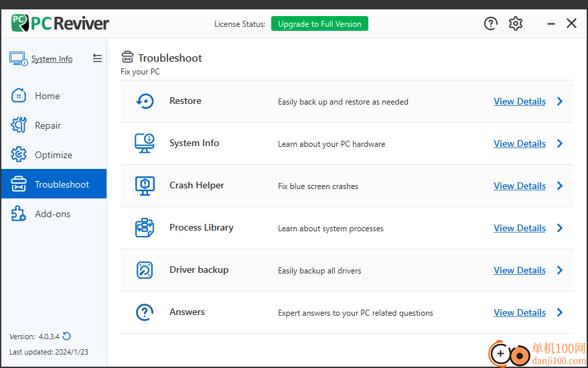Expand Crash Helper row chevron arrow
Viewport: 588px width, 368px height.
(x=560, y=186)
